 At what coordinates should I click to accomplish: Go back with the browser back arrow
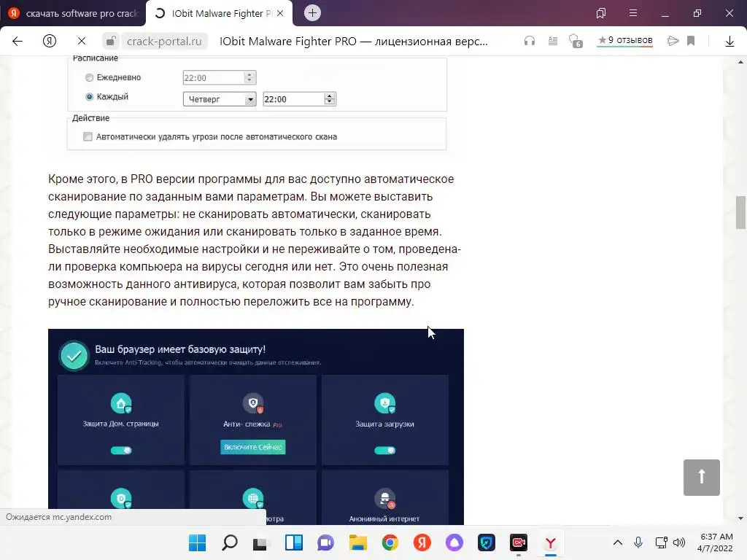[x=18, y=41]
